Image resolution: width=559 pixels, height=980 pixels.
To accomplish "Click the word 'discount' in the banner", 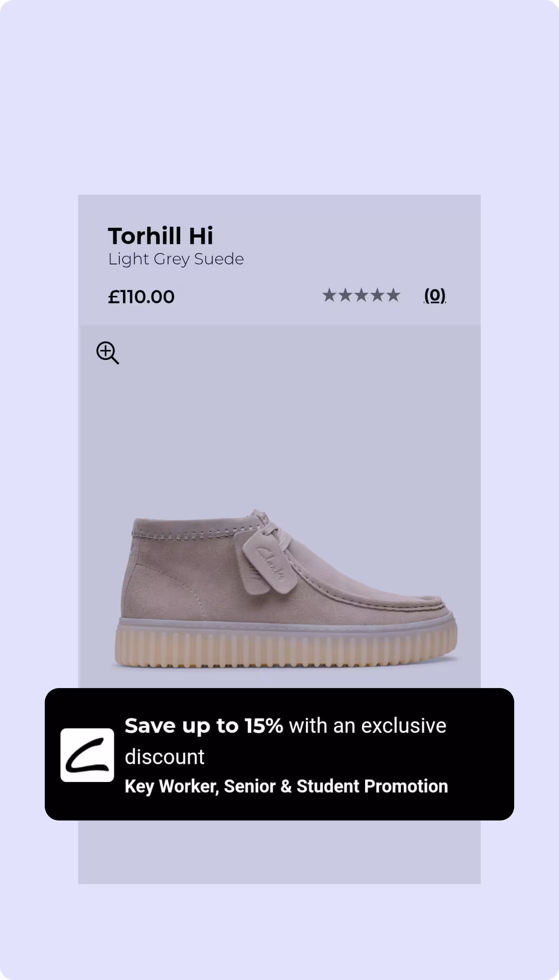I will coord(165,757).
